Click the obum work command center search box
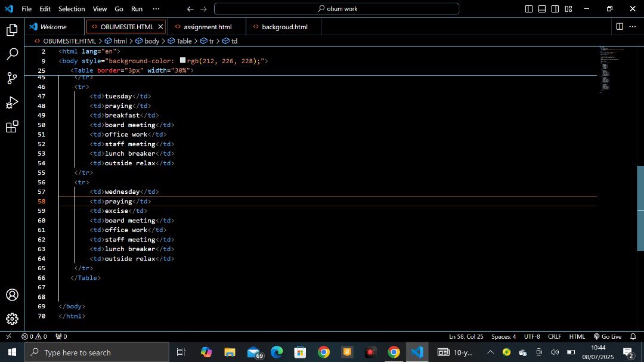 [336, 8]
